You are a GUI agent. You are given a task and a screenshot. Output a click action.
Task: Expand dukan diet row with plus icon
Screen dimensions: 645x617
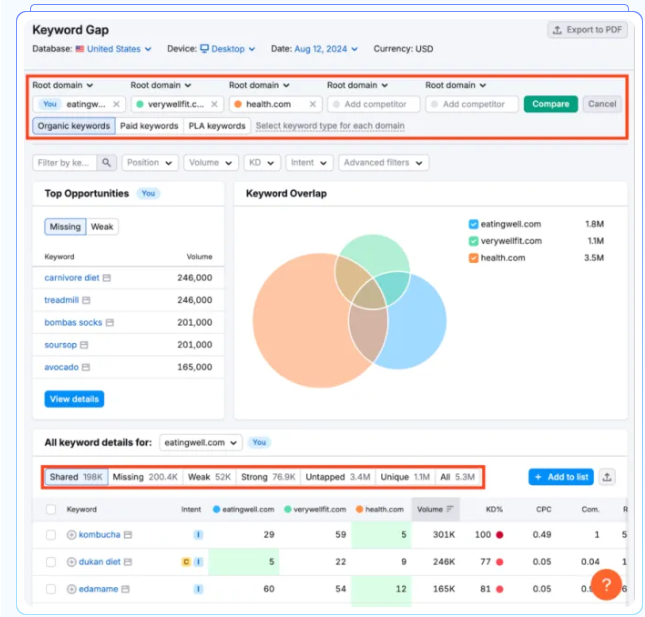[71, 562]
